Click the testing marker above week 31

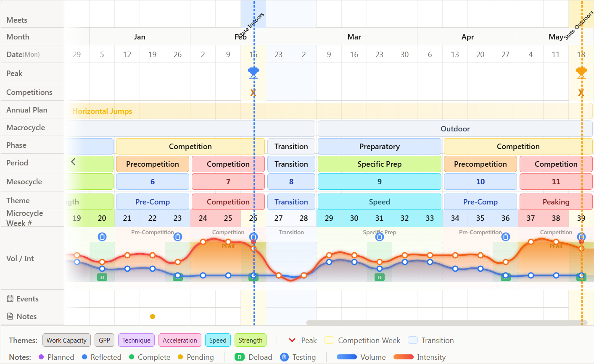tap(380, 237)
